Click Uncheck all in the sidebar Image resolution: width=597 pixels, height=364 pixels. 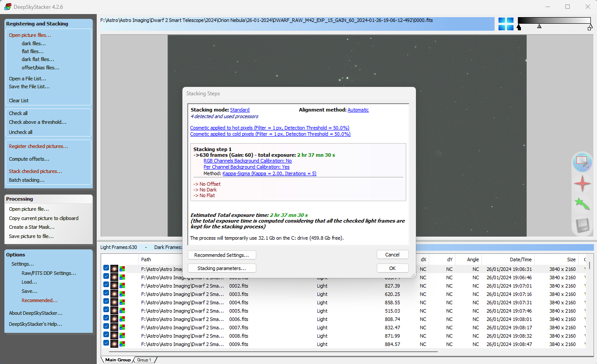(x=21, y=132)
